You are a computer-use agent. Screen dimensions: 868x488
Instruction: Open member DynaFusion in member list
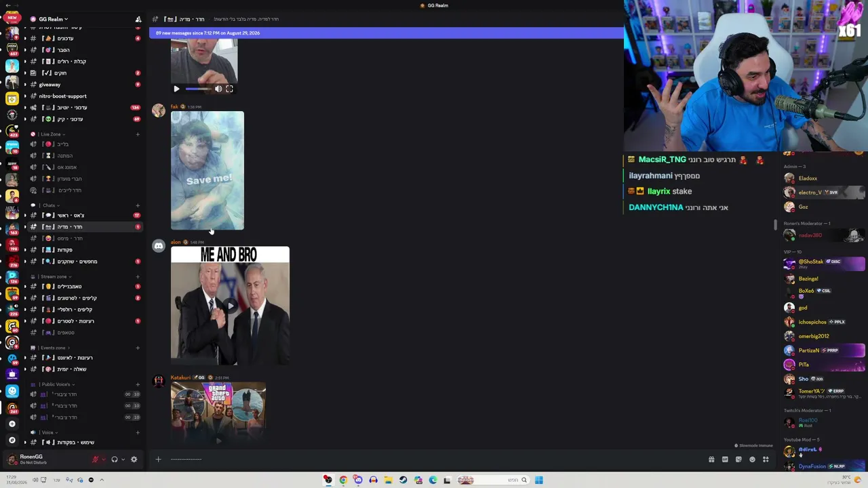812,466
